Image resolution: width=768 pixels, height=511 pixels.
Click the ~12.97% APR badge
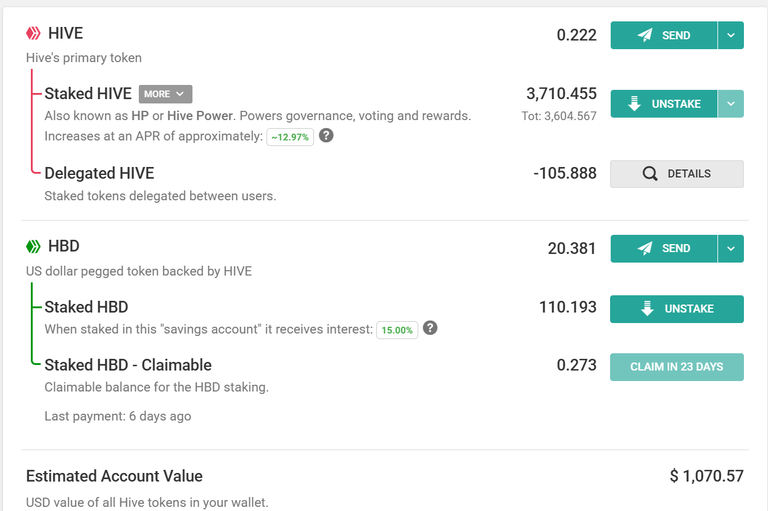(290, 137)
